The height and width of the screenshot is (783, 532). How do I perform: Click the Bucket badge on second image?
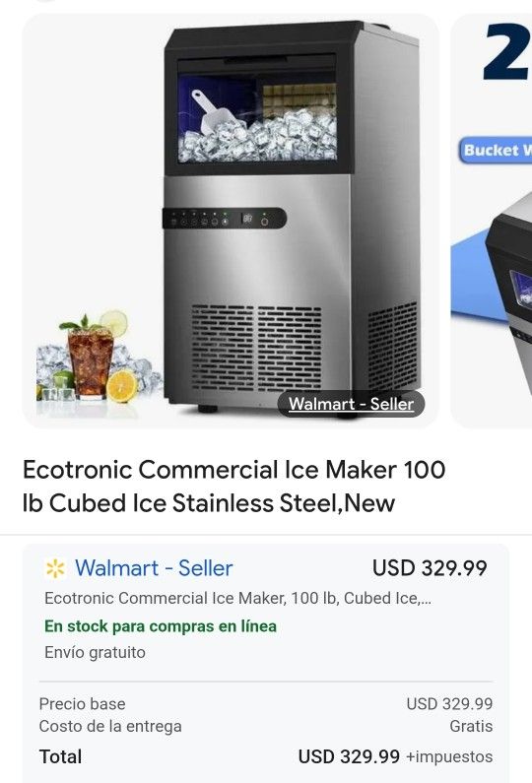tap(495, 151)
